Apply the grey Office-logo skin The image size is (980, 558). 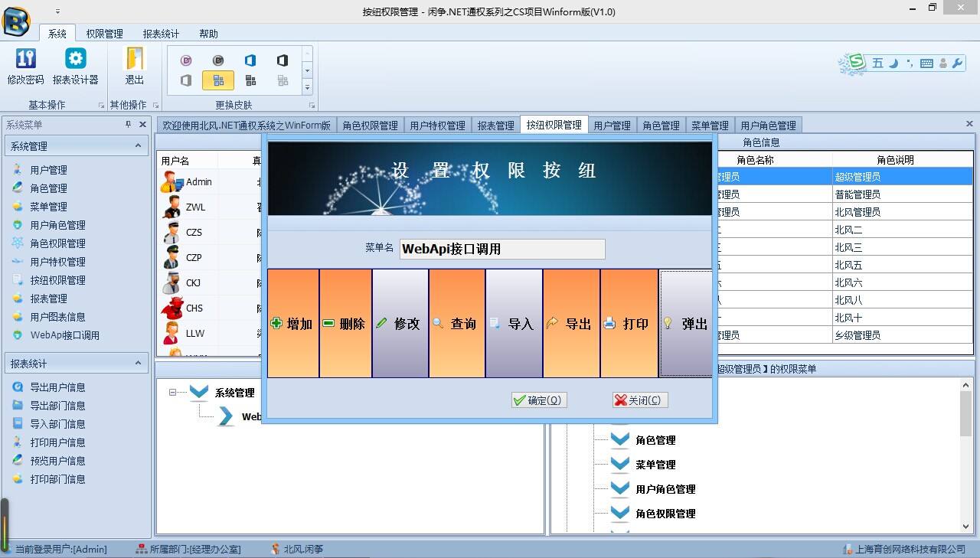coord(186,80)
